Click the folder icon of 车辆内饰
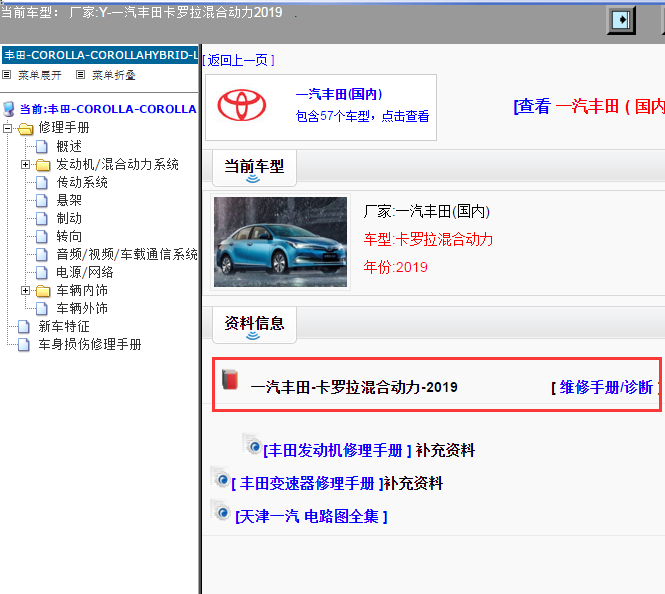The height and width of the screenshot is (594, 665). click(x=43, y=291)
